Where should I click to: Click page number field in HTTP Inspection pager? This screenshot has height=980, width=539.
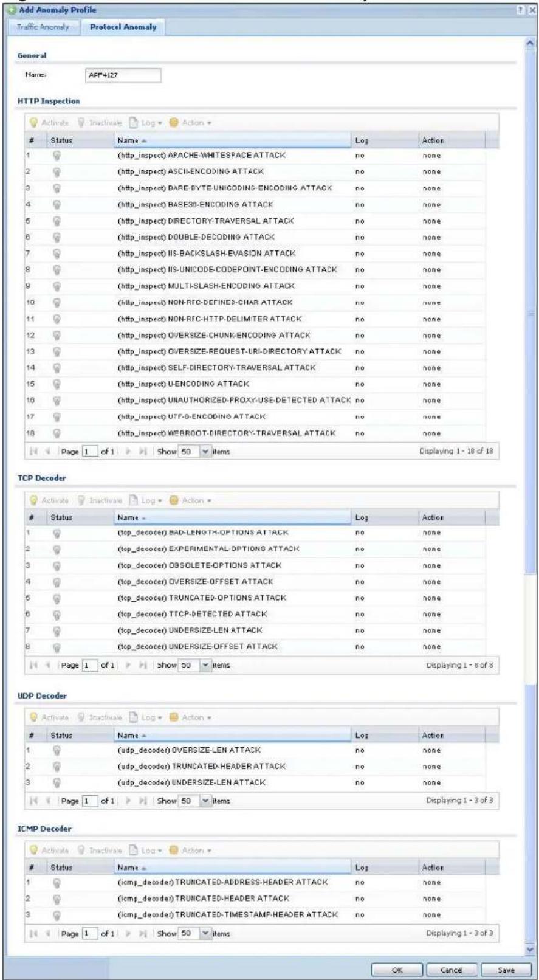coord(89,452)
